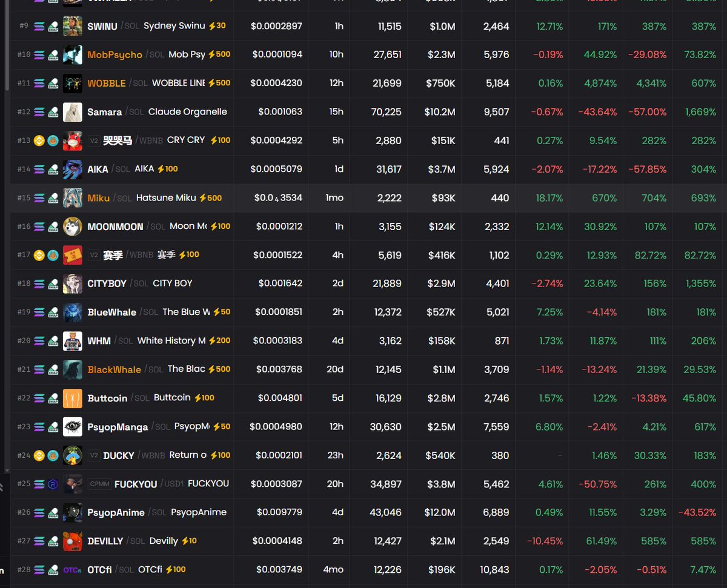This screenshot has width=727, height=588.
Task: Select the red DEVILLY token logo
Action: 73,541
